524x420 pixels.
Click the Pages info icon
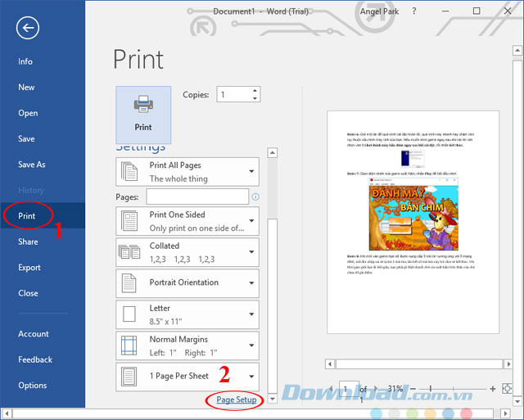(255, 196)
